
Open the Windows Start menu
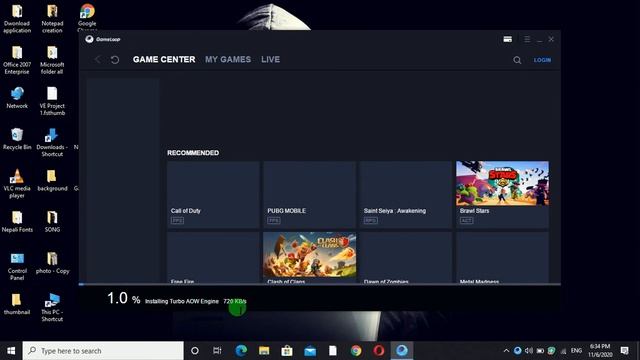[11, 351]
